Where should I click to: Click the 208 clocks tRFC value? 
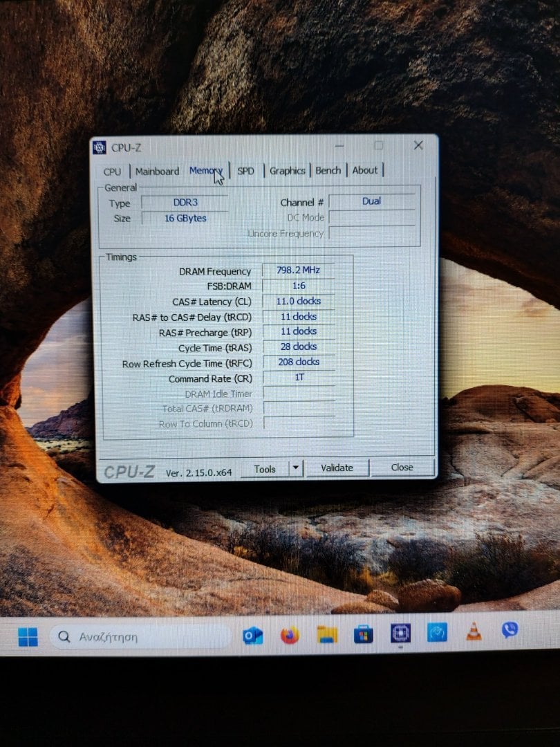299,362
